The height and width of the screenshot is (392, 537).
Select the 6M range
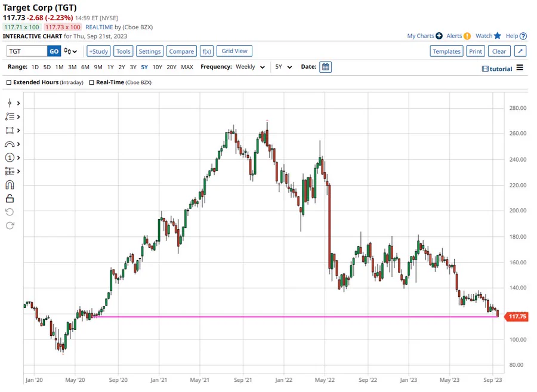[85, 67]
